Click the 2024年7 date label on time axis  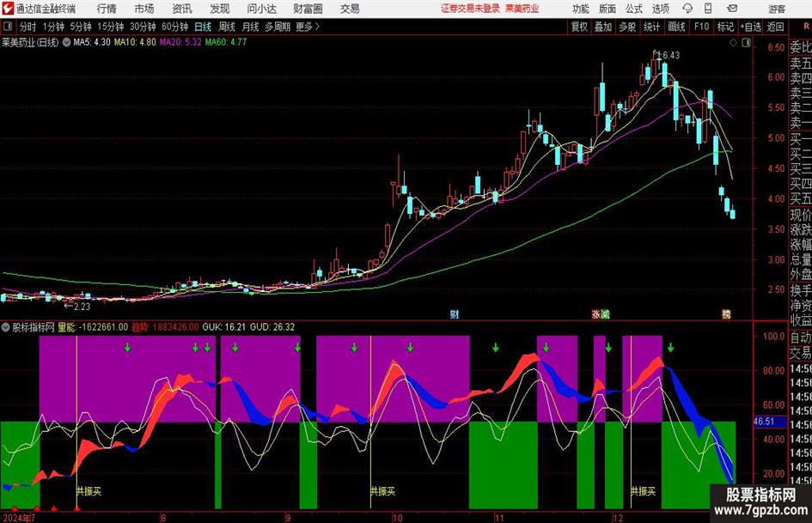(19, 518)
